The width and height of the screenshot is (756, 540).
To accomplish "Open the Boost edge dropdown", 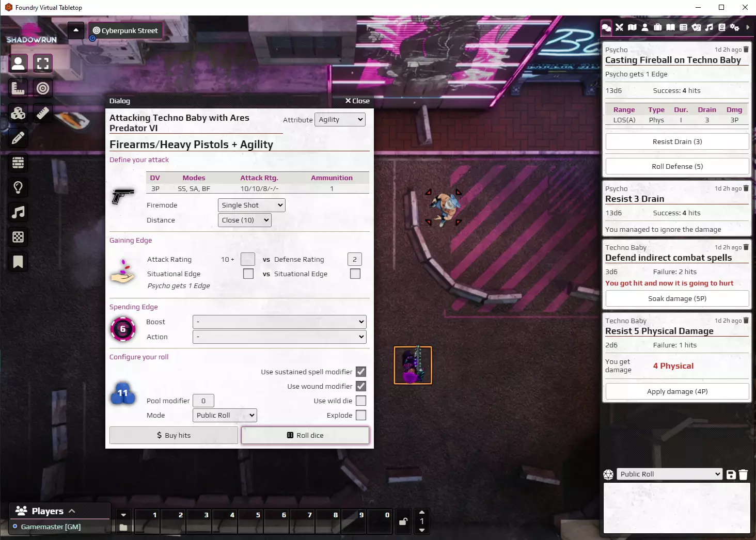I will [x=279, y=322].
